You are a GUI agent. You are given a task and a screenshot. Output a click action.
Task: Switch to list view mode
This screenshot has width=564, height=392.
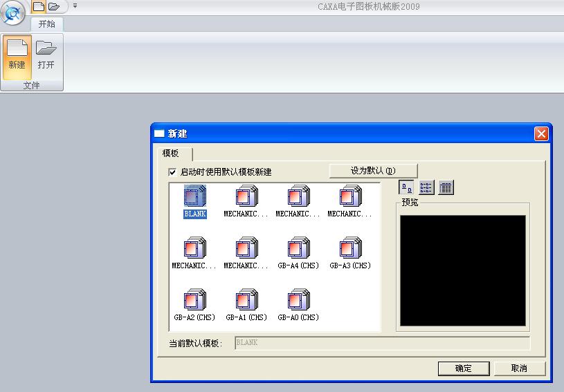point(426,187)
